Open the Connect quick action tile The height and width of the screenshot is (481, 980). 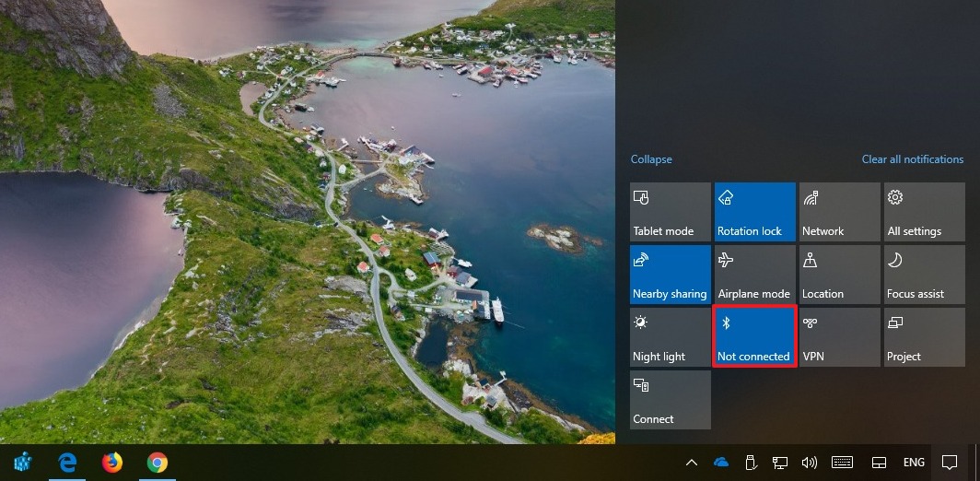point(670,400)
